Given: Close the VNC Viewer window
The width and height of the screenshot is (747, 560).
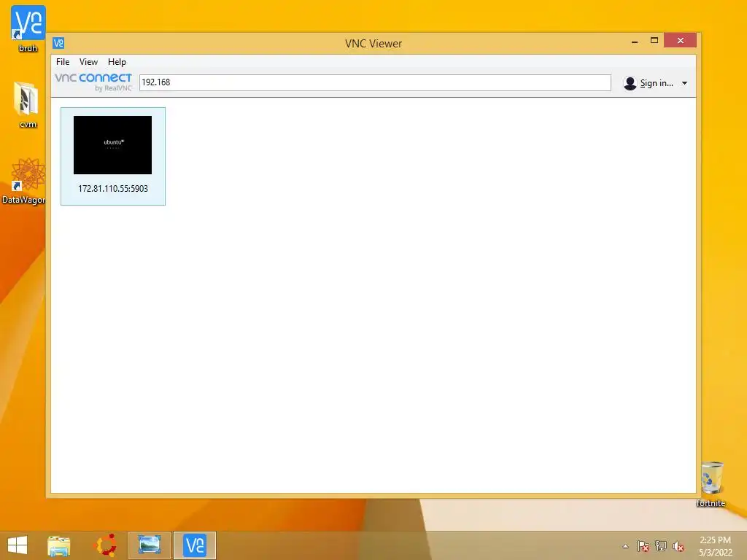Looking at the screenshot, I should 681,41.
